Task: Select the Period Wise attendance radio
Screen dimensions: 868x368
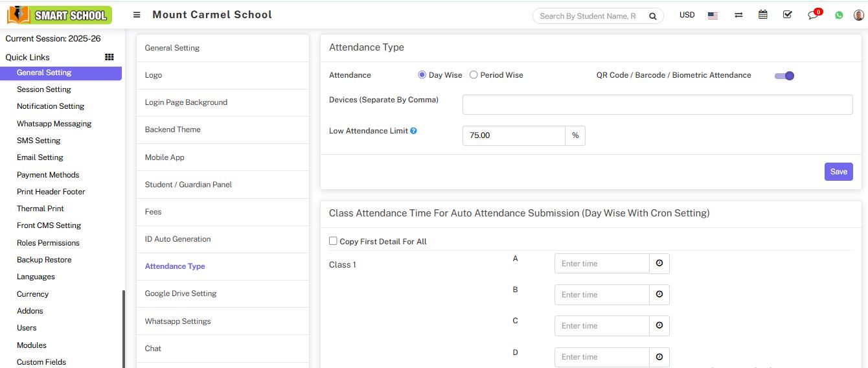Action: tap(474, 75)
